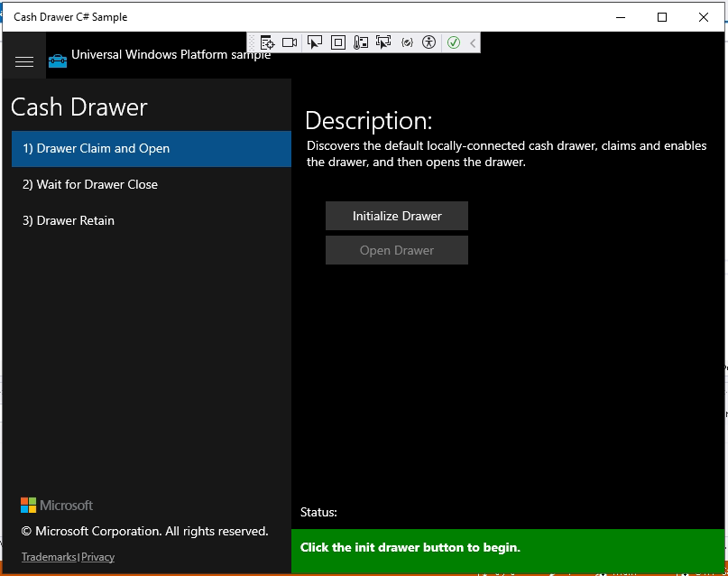Close the Cash Drawer C# Sample window
Screen dimensions: 728x576
[704, 17]
